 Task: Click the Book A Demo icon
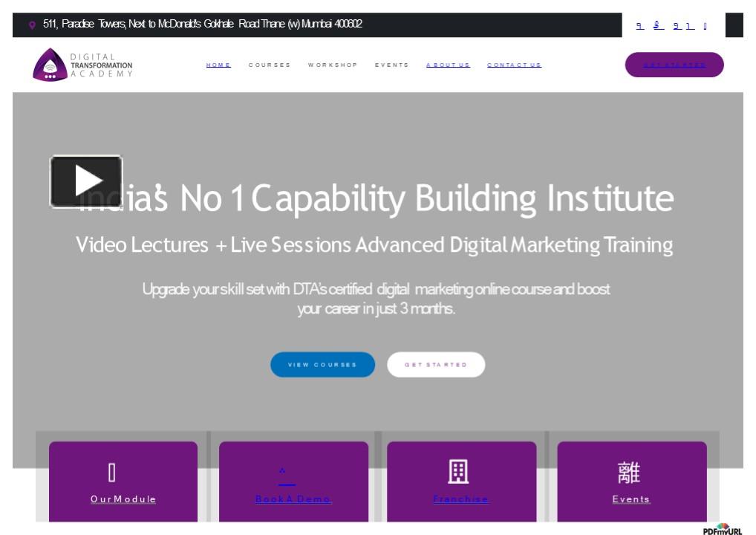[282, 471]
